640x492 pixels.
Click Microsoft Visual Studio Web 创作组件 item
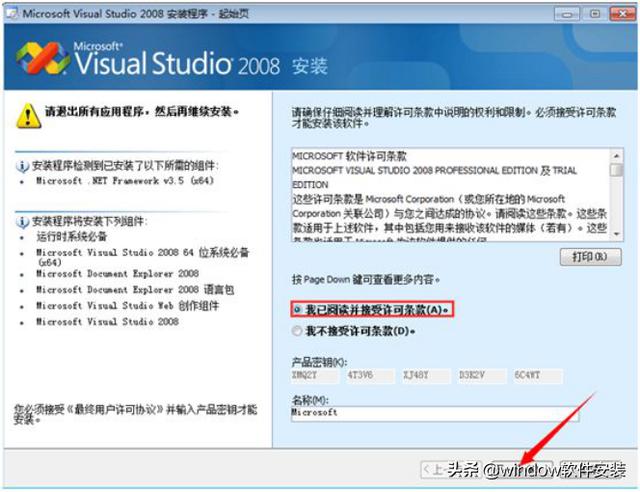tap(127, 305)
